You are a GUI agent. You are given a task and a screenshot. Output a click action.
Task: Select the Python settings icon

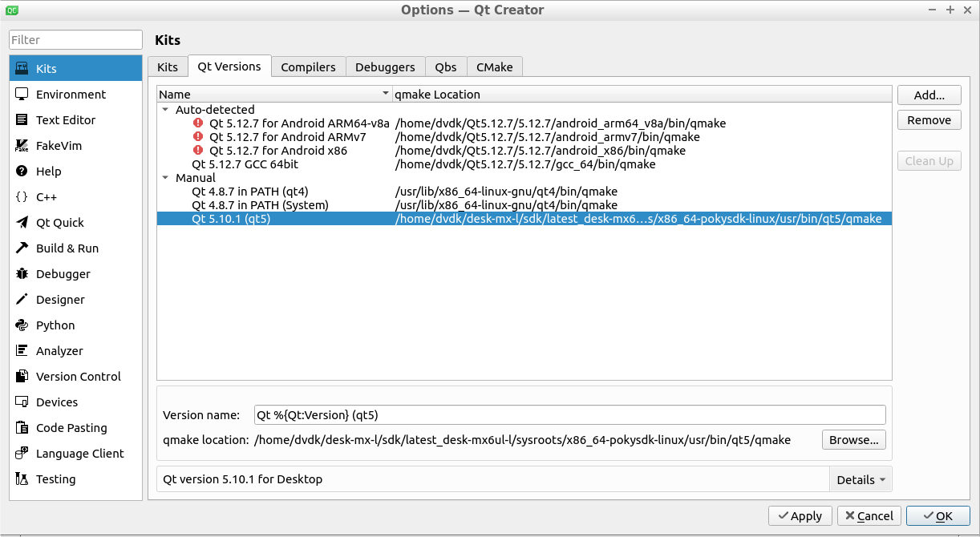(22, 325)
